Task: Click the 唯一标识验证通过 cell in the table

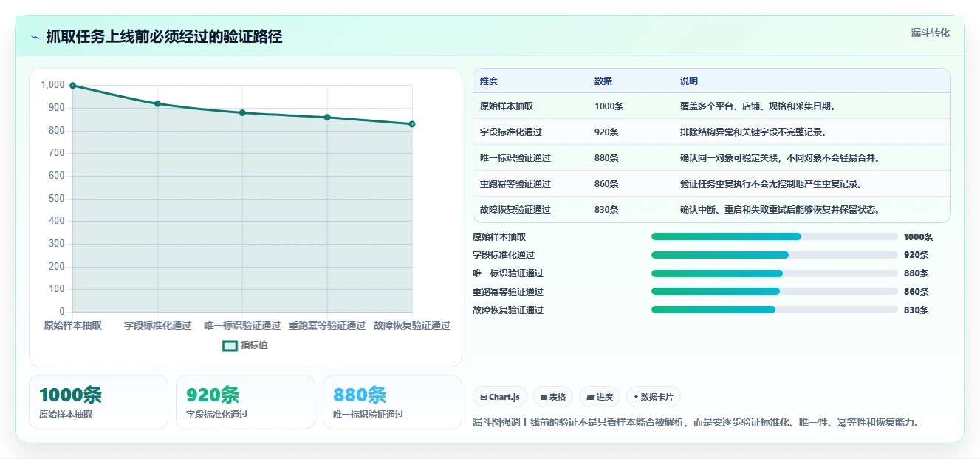Action: click(x=515, y=158)
